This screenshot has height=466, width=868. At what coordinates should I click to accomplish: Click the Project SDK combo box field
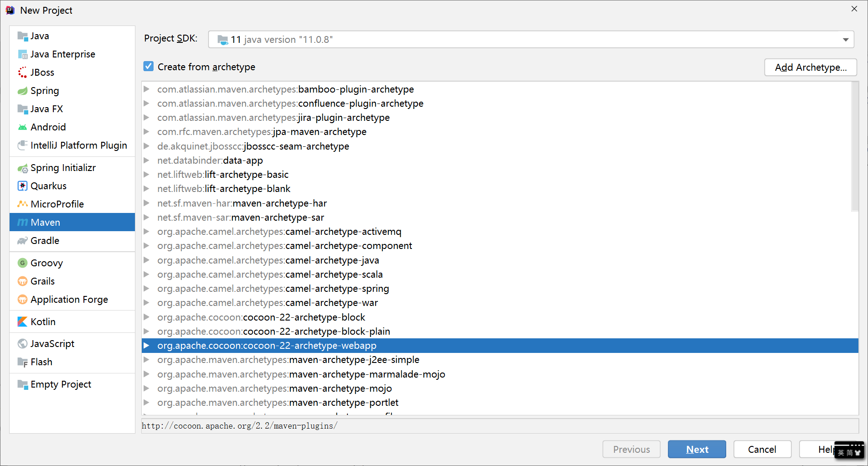click(x=531, y=40)
